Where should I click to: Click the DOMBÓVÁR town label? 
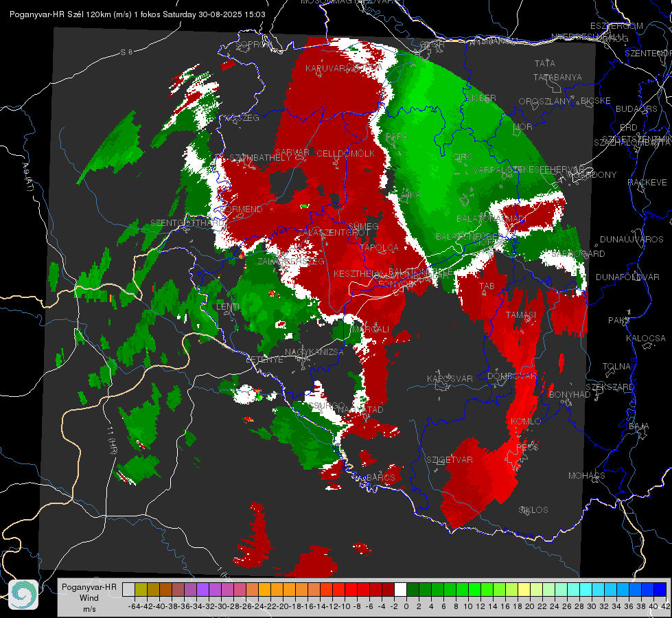tap(511, 376)
